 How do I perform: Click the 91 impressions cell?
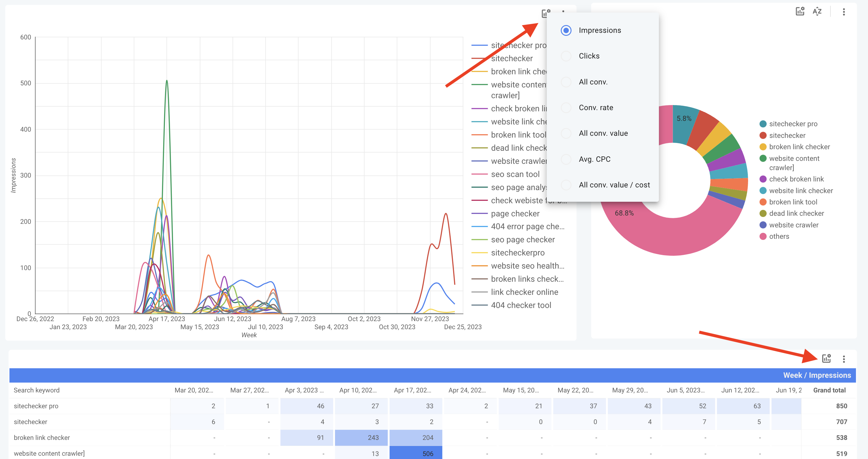pos(307,438)
